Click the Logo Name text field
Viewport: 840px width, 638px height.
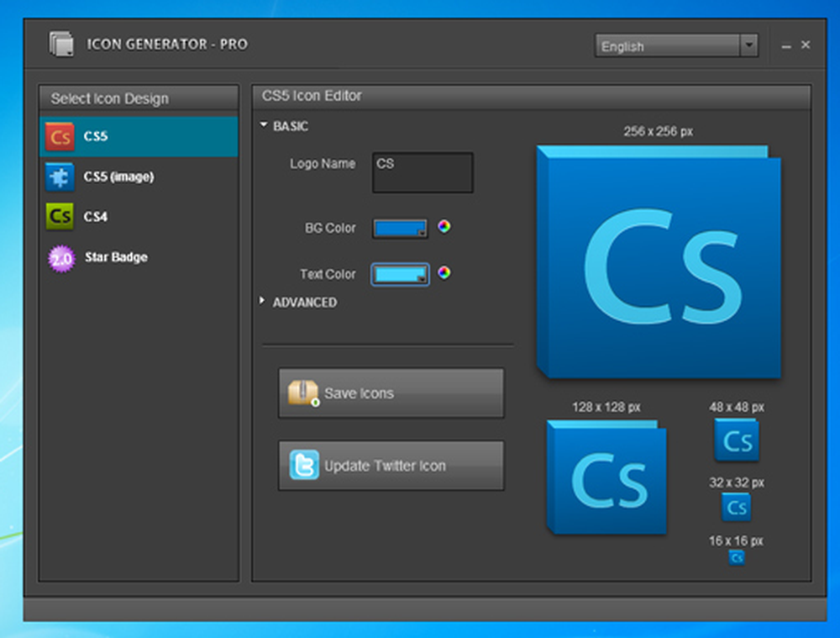423,172
